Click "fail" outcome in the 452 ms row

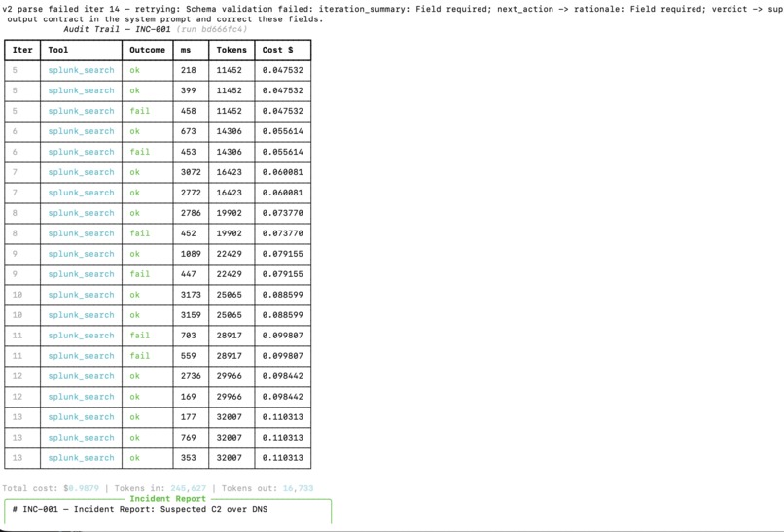click(x=139, y=233)
